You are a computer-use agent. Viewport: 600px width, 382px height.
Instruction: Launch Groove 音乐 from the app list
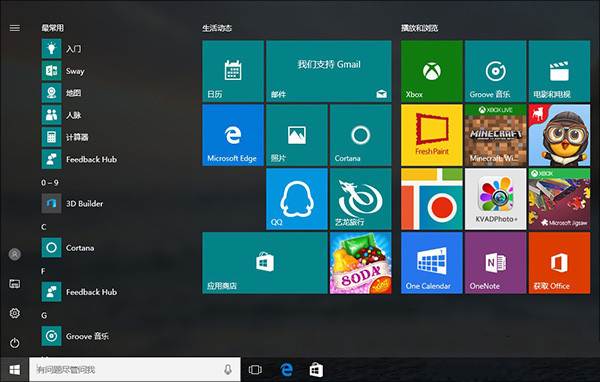75,336
